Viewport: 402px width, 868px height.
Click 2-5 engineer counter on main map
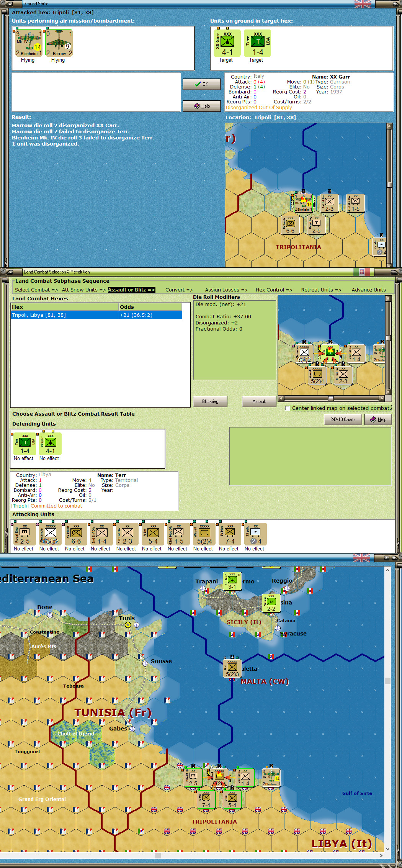coord(193,778)
